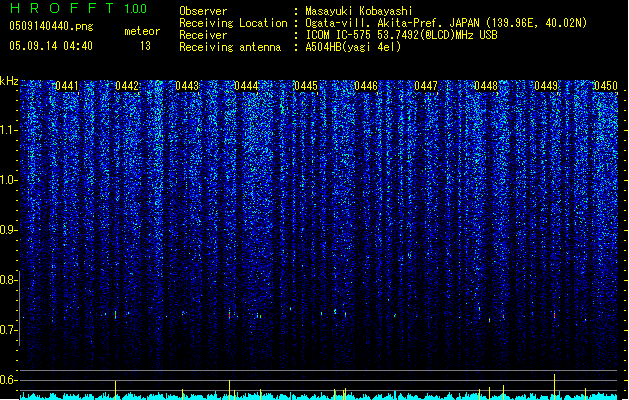Click the red meteor echo near 0442
Viewport: 629px width, 400px height.
coord(116,316)
